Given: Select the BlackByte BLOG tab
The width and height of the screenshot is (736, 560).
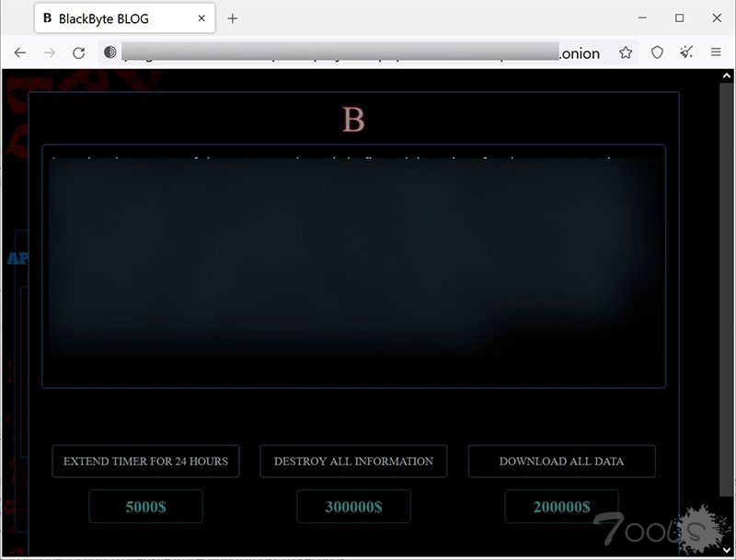Looking at the screenshot, I should [x=110, y=18].
